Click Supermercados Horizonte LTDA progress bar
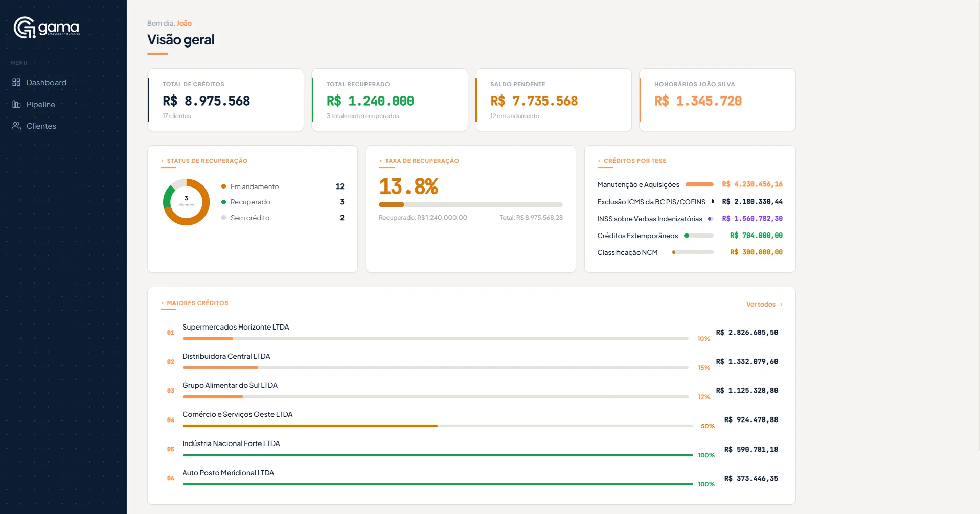Screen dimensions: 980x514 pos(435,338)
